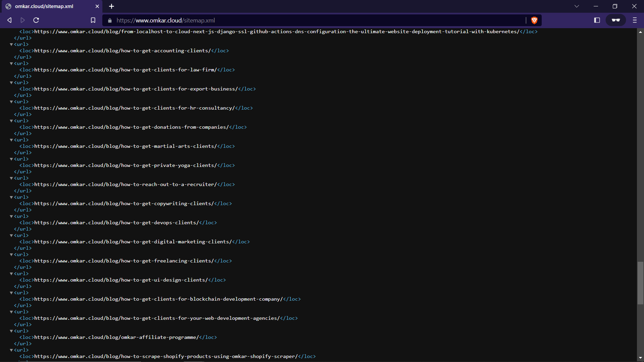Click the browser back arrow
644x362 pixels.
tap(9, 20)
